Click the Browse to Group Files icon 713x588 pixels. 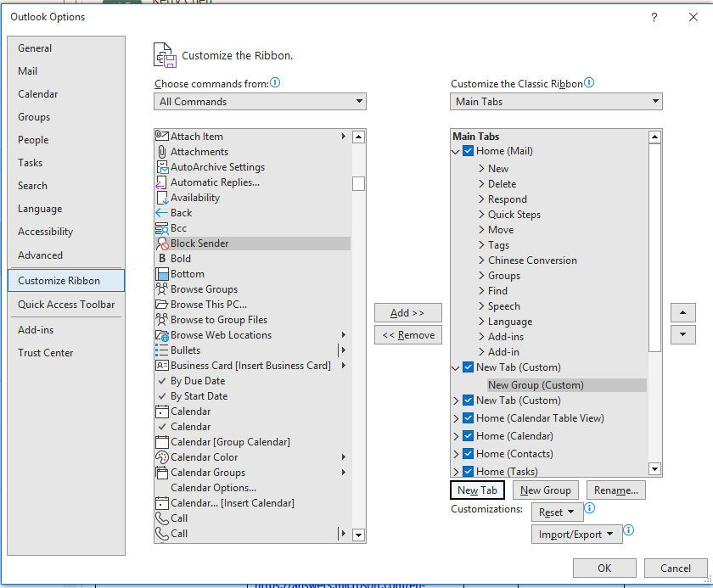coord(162,319)
